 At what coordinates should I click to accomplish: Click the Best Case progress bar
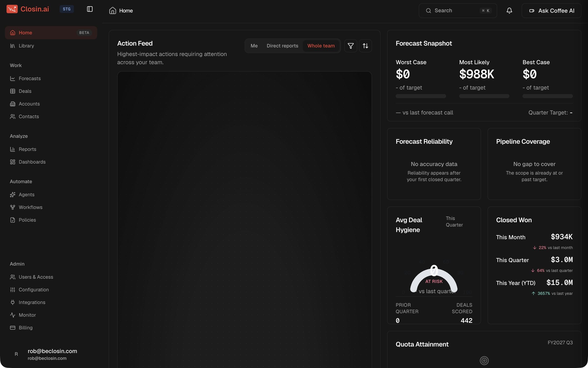[x=548, y=96]
